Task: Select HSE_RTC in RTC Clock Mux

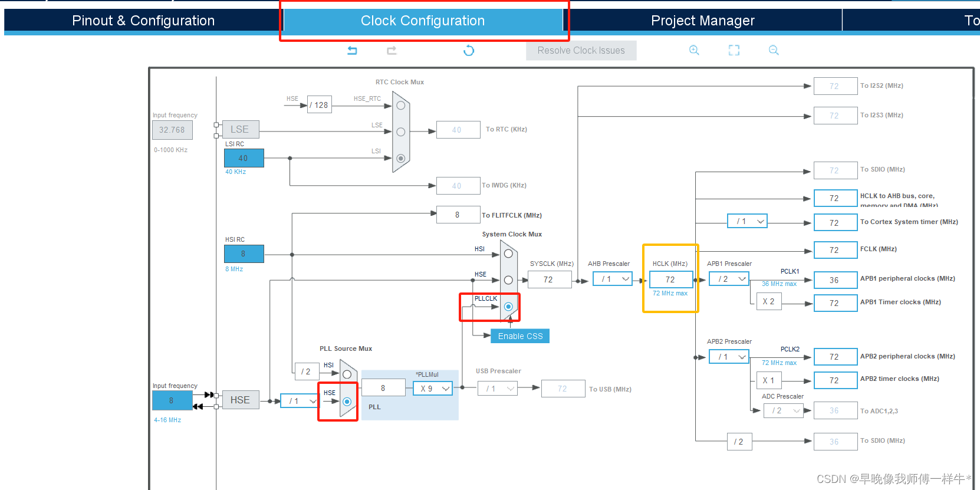Action: pos(401,106)
